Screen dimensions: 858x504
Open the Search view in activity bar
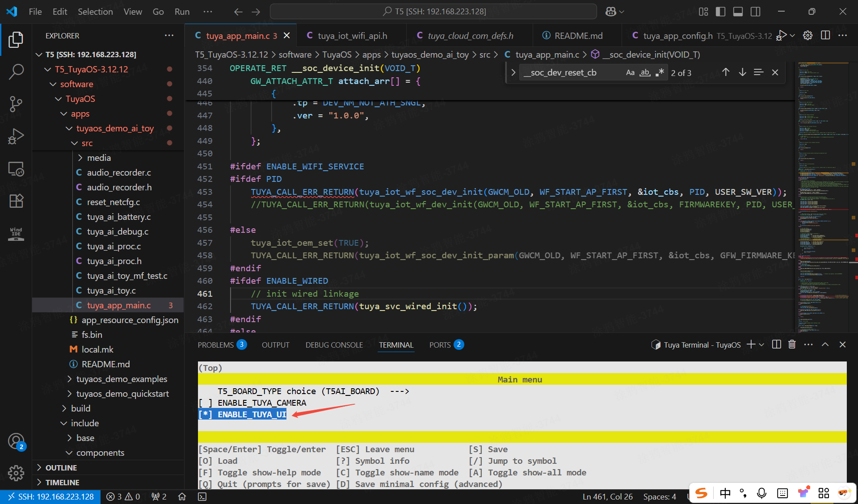(x=16, y=71)
